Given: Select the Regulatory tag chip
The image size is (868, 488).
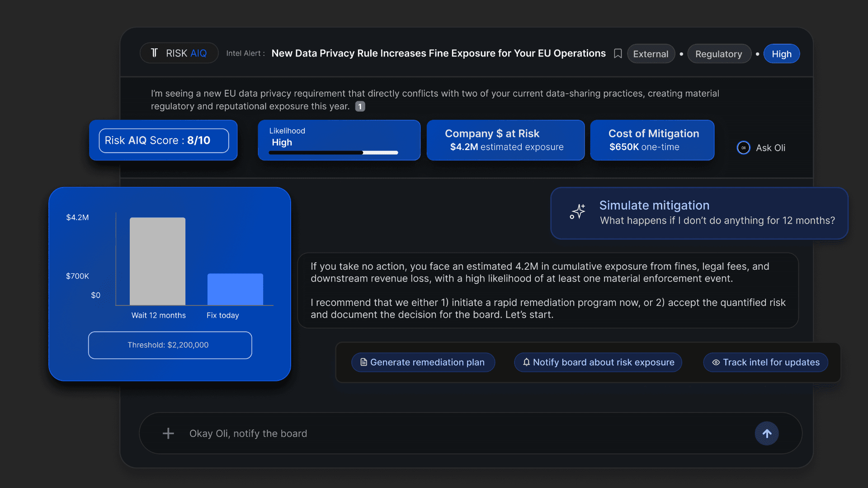Looking at the screenshot, I should 718,54.
